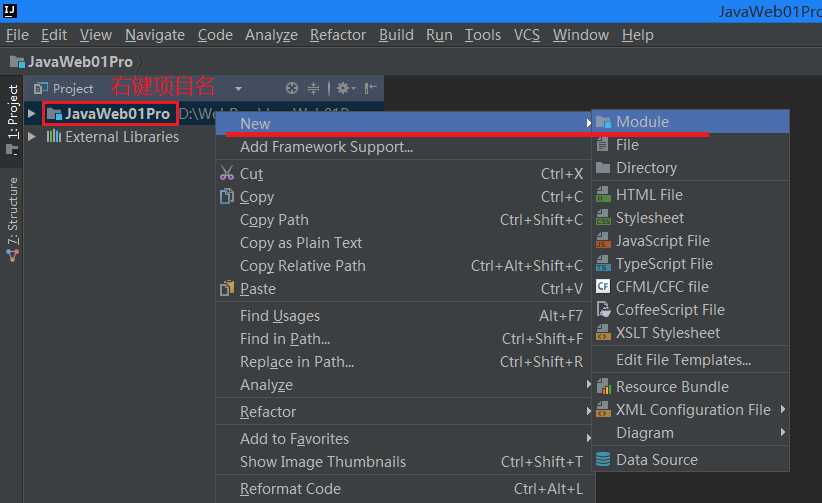Switch to the 1: Project side tab
This screenshot has height=503, width=822.
[x=12, y=120]
